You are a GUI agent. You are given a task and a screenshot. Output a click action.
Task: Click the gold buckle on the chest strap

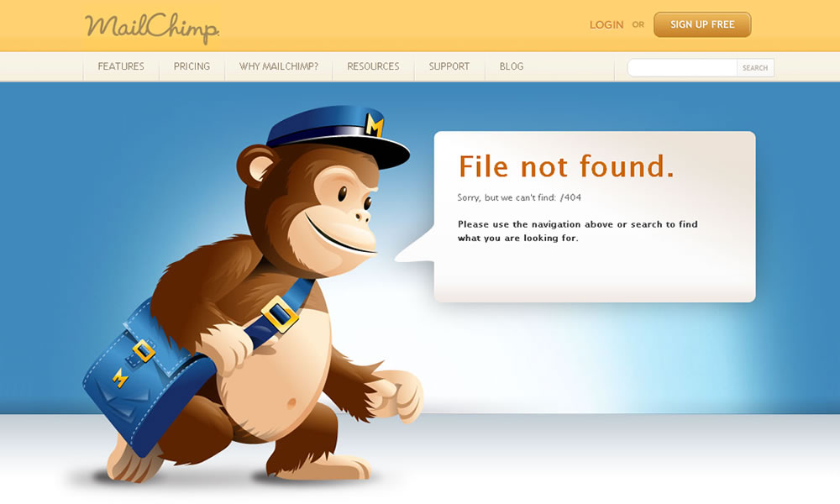(x=280, y=314)
